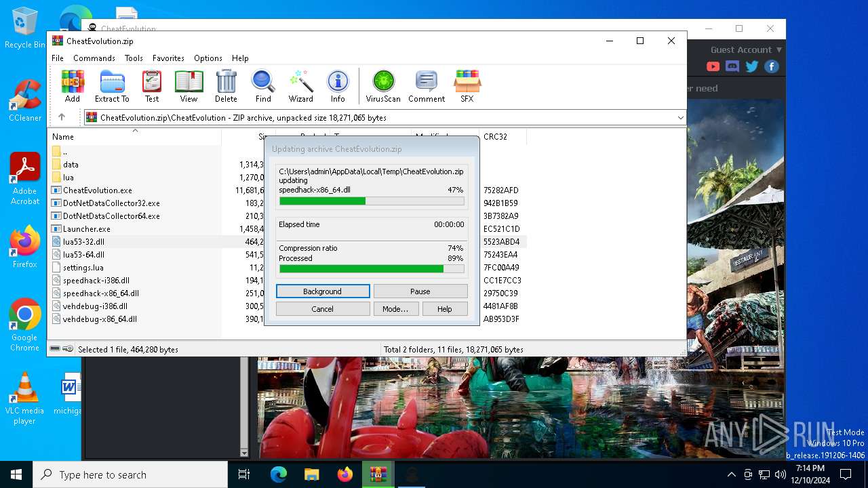This screenshot has height=488, width=868.
Task: Run VirusScan from the toolbar
Action: click(x=383, y=86)
